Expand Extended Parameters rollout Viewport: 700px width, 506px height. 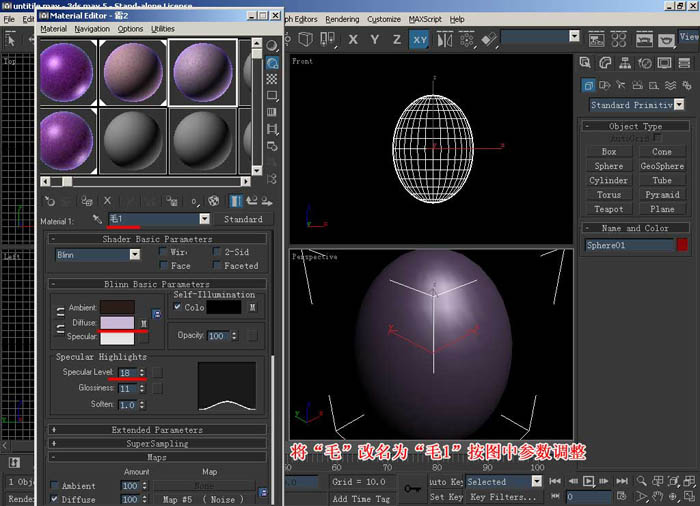click(157, 430)
